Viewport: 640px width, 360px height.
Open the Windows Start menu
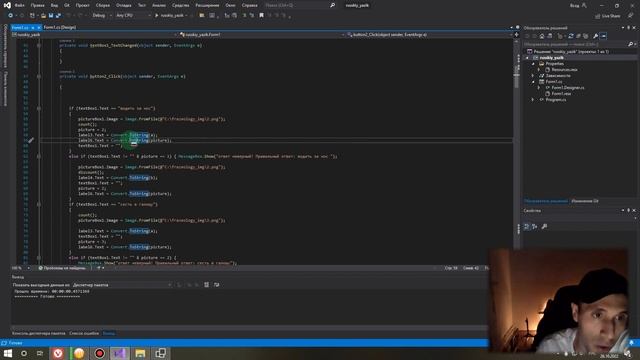point(8,353)
